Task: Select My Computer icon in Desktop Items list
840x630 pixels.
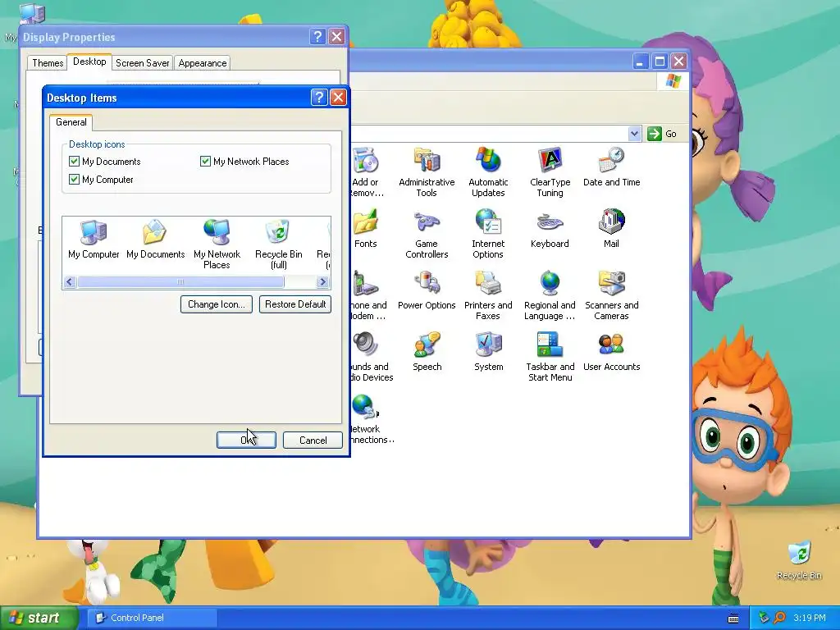Action: point(94,239)
